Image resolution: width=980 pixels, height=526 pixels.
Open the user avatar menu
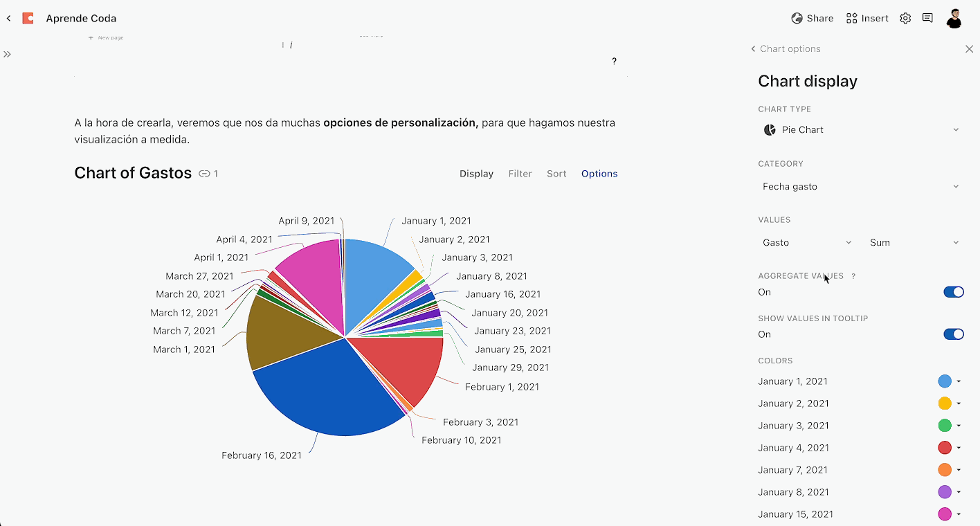click(954, 18)
